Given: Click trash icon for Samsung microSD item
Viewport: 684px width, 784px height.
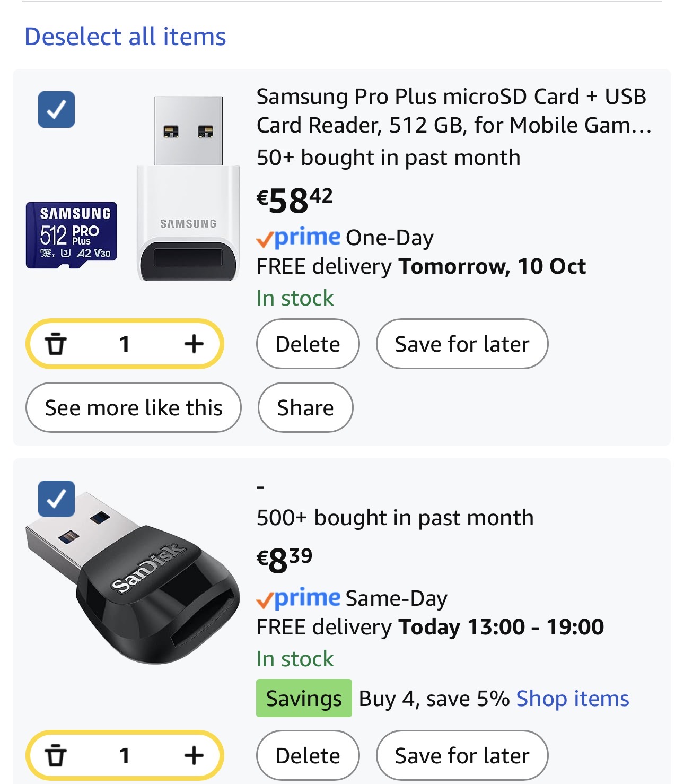Looking at the screenshot, I should tap(55, 344).
